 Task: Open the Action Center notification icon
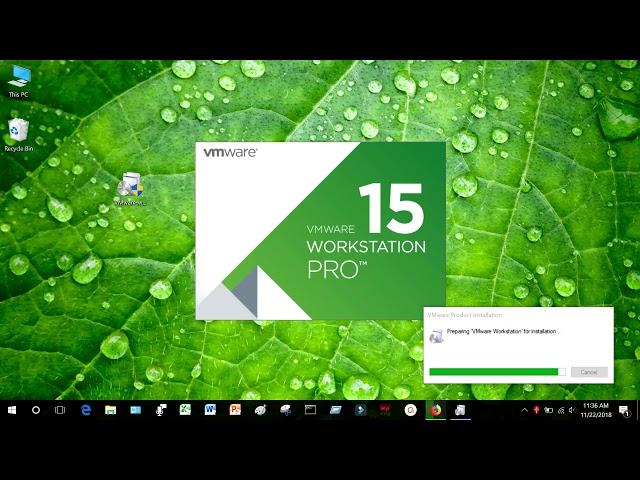[x=624, y=410]
